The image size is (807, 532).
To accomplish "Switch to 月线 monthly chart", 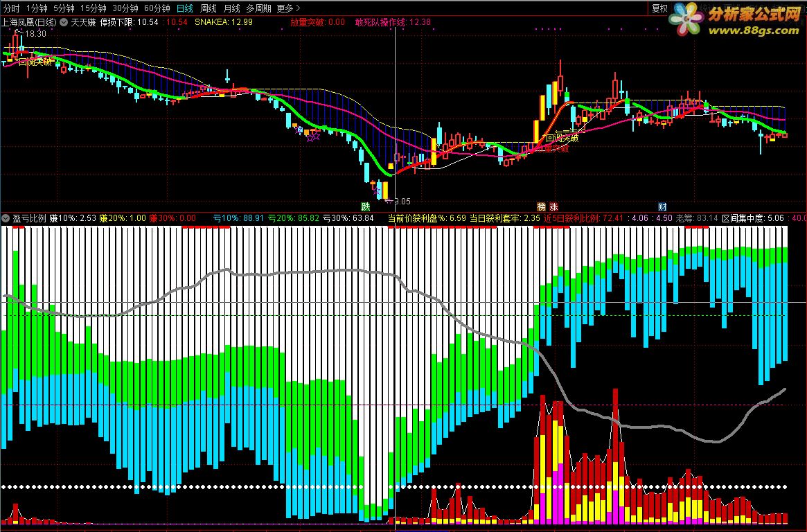I will point(231,8).
